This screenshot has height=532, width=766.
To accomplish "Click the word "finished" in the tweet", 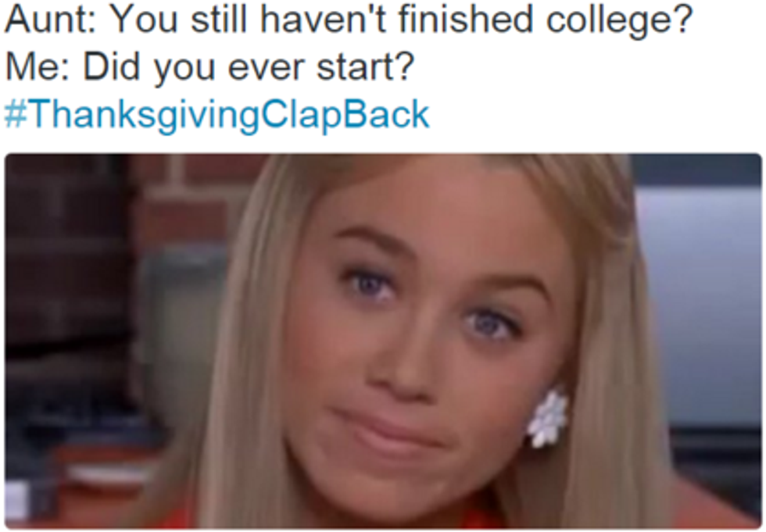I will [x=465, y=20].
